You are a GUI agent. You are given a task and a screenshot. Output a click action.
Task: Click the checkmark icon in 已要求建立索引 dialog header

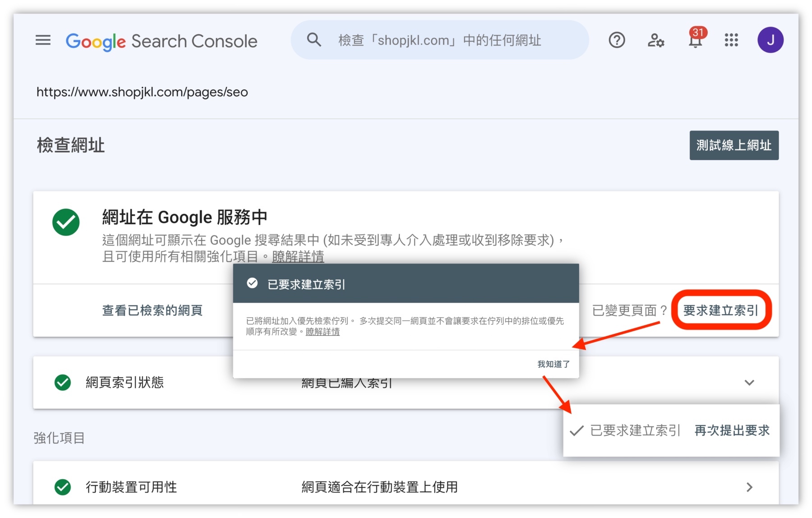[252, 283]
